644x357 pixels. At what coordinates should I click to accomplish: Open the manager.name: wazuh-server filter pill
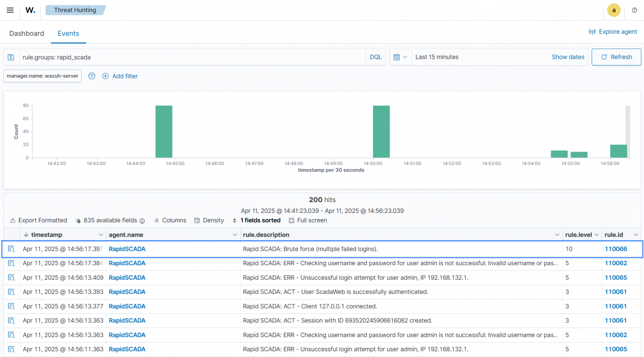click(x=42, y=76)
